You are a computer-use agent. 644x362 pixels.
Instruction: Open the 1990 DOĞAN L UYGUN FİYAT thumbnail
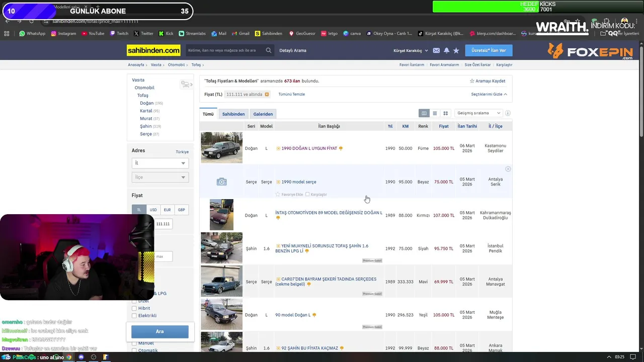coord(221,148)
